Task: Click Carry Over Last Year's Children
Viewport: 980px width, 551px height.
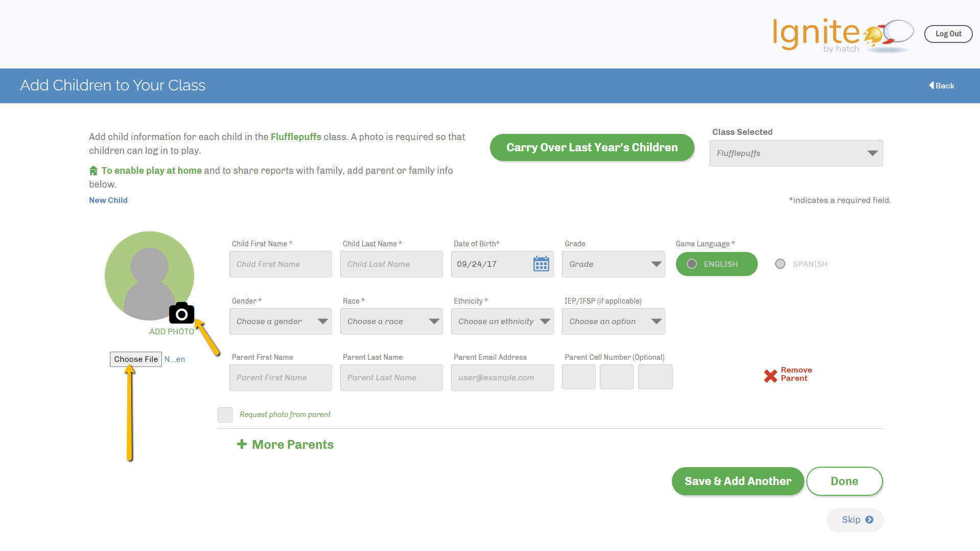Action: click(592, 148)
